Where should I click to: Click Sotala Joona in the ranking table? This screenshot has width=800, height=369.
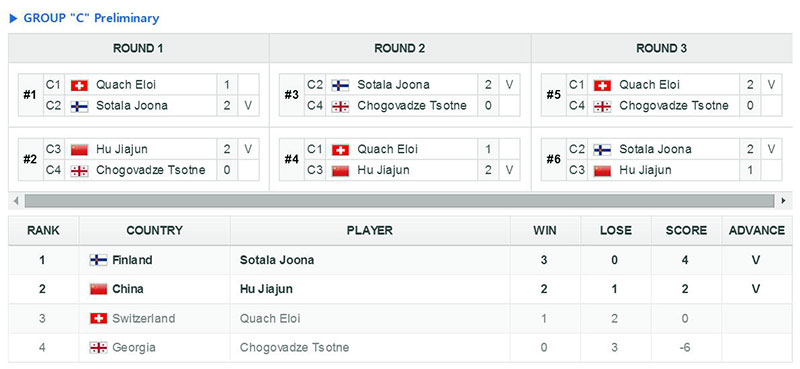[277, 260]
